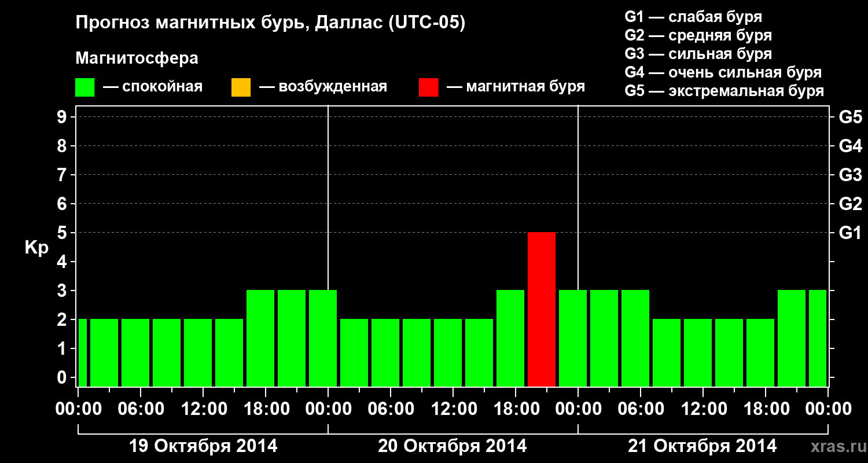Viewport: 868px width, 463px height.
Task: Click the 0 on the Kp axis
Action: click(62, 377)
